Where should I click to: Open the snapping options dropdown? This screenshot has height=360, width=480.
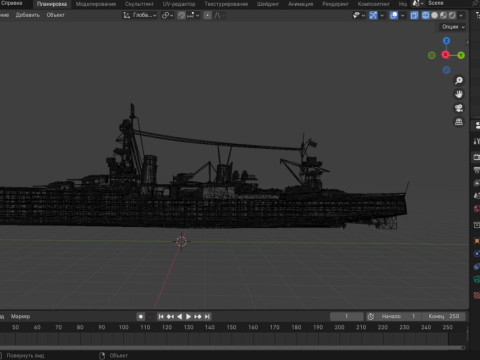point(193,15)
